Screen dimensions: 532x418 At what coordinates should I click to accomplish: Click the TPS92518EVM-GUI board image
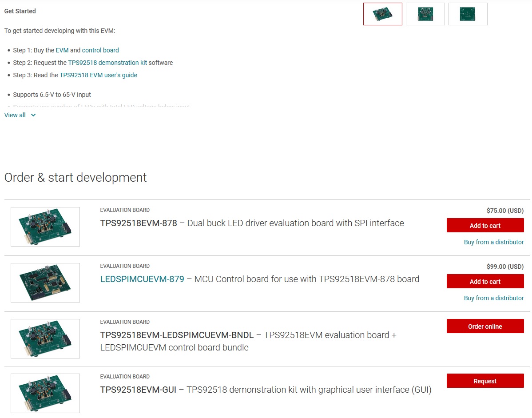pyautogui.click(x=45, y=393)
